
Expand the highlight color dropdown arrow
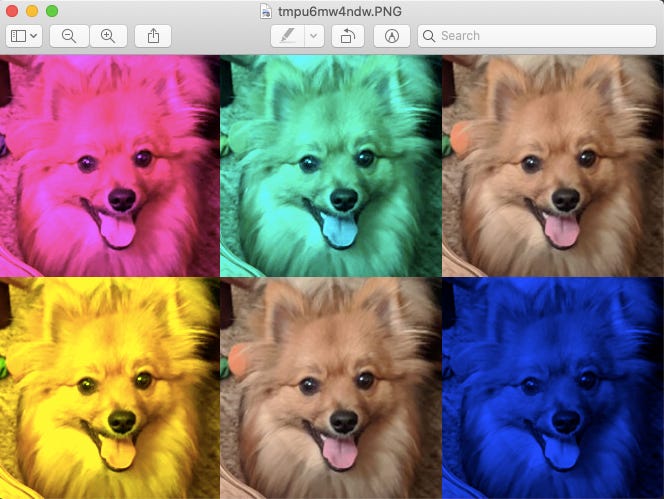(314, 36)
